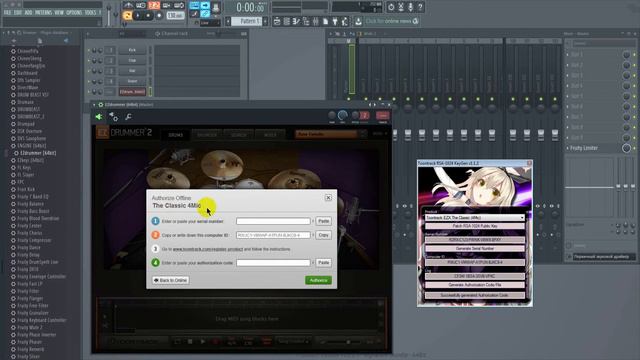Screen dimensions: 640x360
Task: Click Generate Serial Number in KeyGen
Action: (x=475, y=248)
